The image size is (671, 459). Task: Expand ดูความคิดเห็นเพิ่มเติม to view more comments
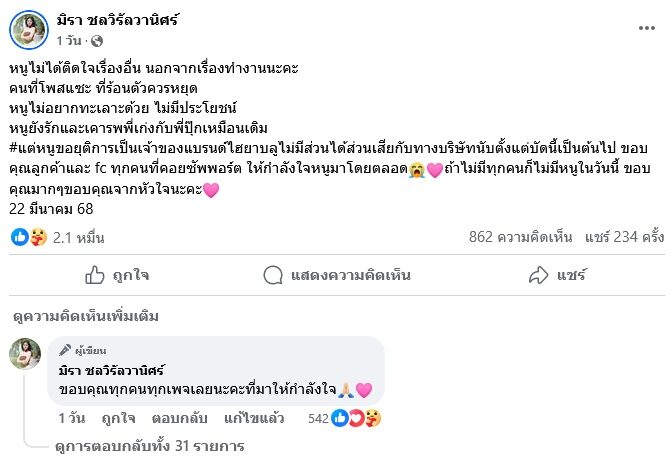85,316
